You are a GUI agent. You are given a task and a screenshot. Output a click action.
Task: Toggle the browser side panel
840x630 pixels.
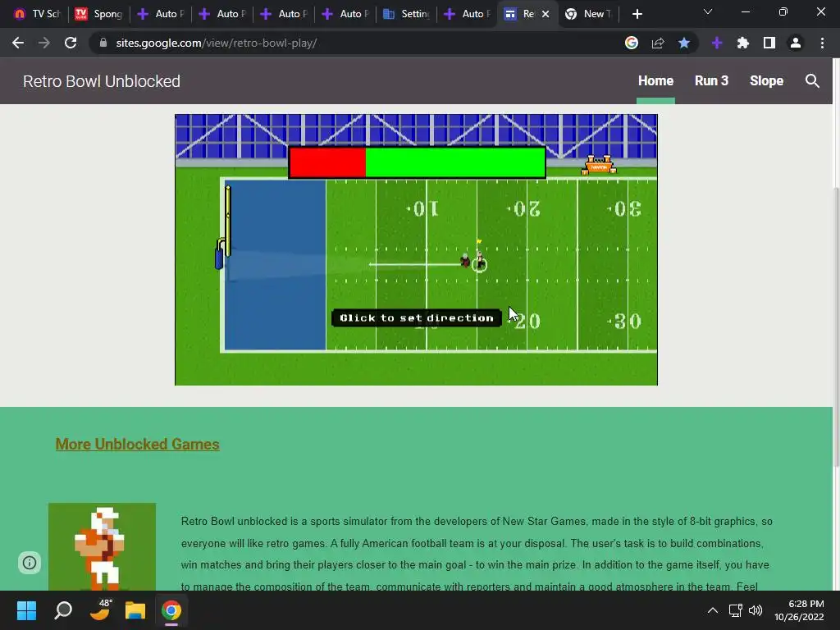(x=769, y=43)
